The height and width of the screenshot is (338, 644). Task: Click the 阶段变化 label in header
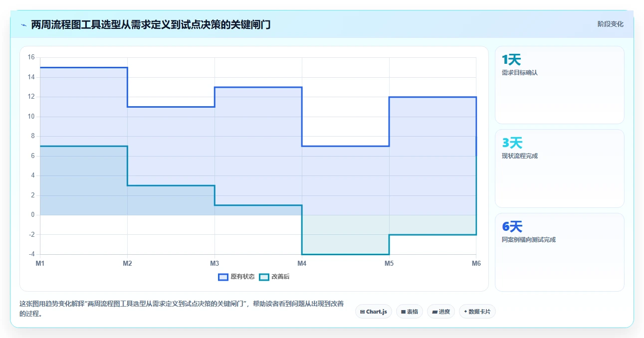[611, 24]
